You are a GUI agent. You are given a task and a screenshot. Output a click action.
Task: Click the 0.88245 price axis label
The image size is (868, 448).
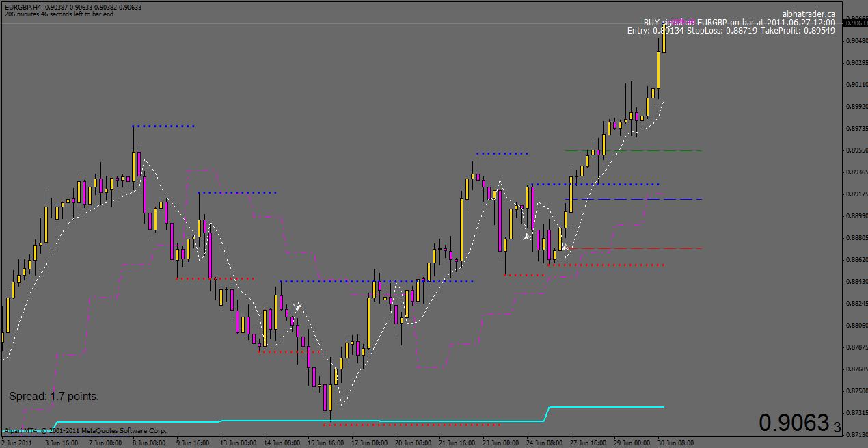pos(856,303)
